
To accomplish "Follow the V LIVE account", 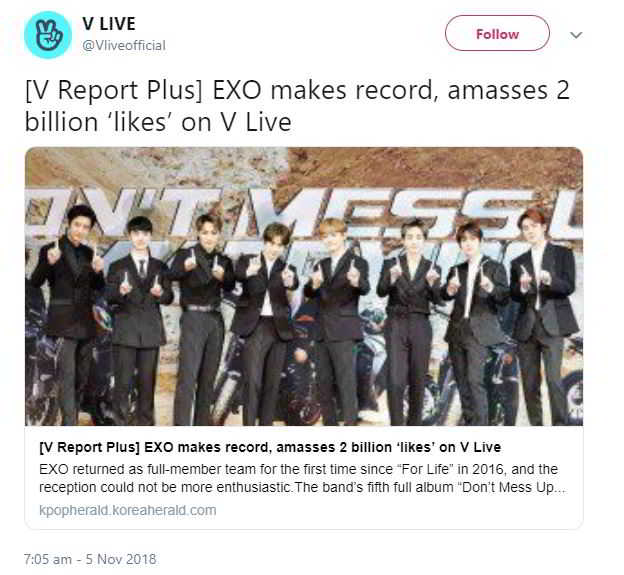I will (x=497, y=33).
